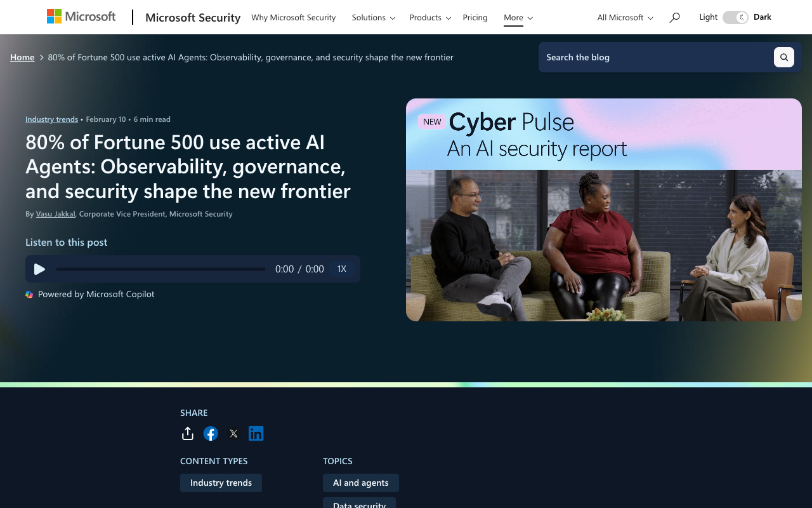Click the Microsoft Copilot logo icon
The width and height of the screenshot is (812, 508).
(29, 295)
